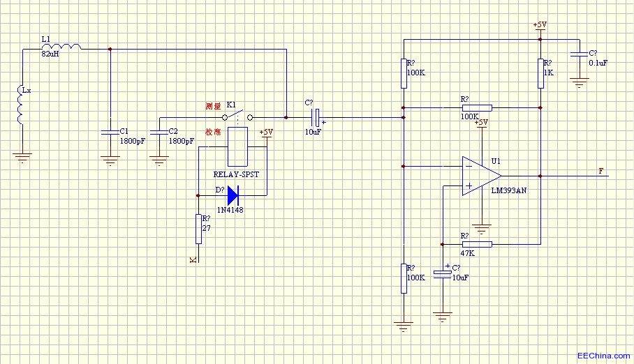Select the upper 100K resistor near +5V rail
This screenshot has width=634, height=364.
coord(404,73)
